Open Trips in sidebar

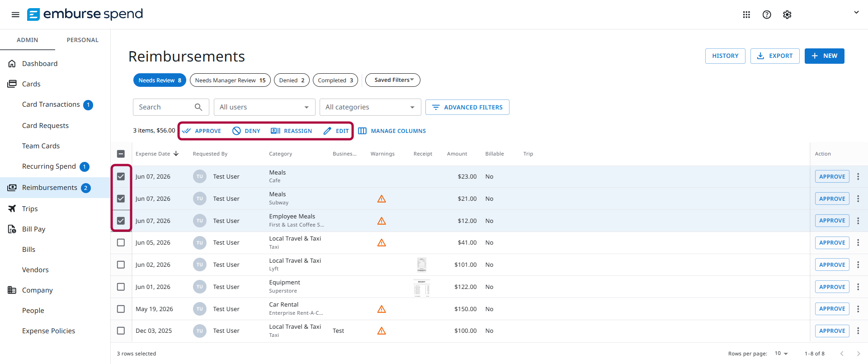click(x=30, y=209)
